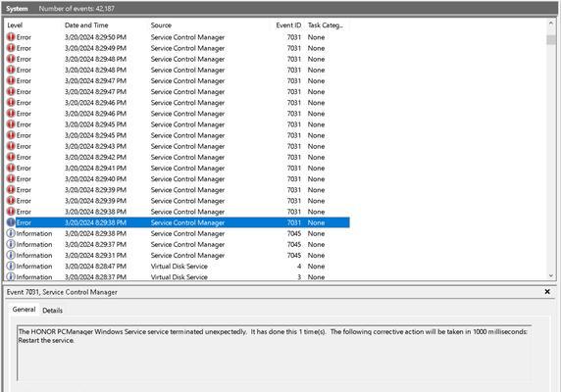Open the General tab
The height and width of the screenshot is (392, 561).
pyautogui.click(x=24, y=310)
